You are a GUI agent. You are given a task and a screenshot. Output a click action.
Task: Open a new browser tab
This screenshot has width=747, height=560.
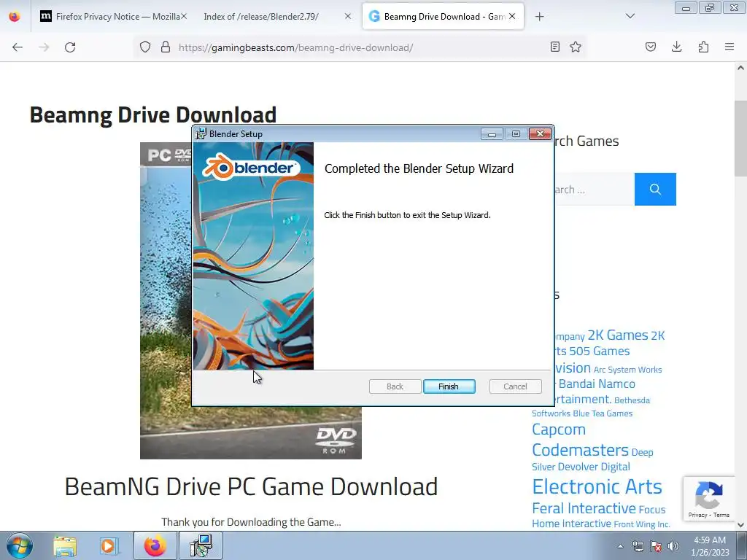coord(539,17)
